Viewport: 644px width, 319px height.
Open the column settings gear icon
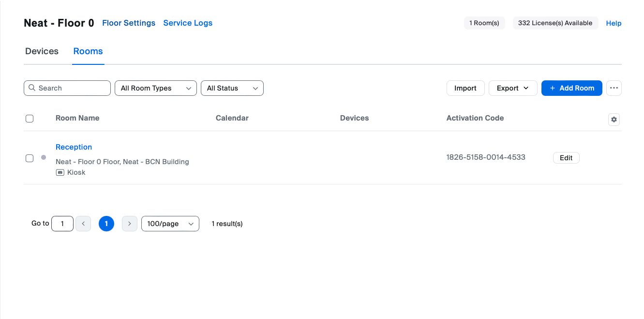614,120
